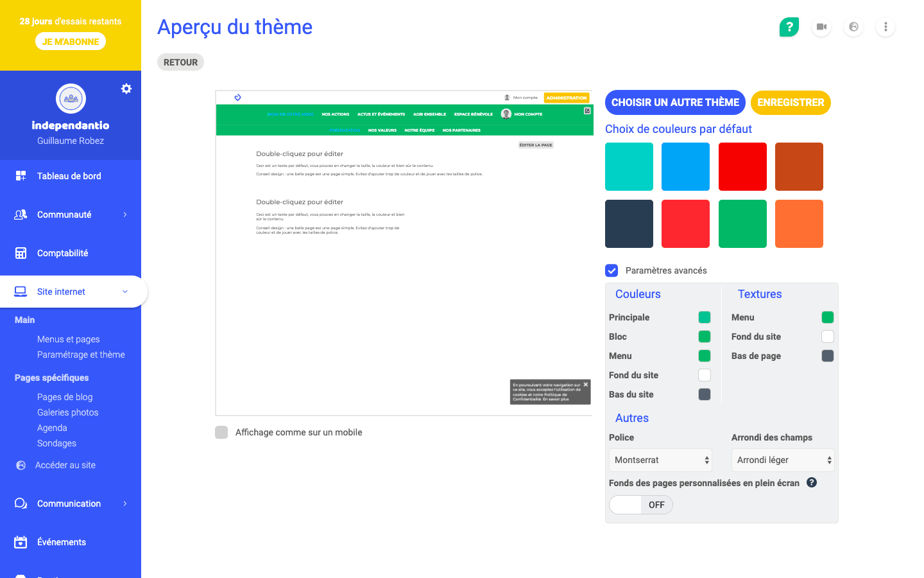Open Pages de blog entry
The image size is (924, 578).
click(x=65, y=397)
